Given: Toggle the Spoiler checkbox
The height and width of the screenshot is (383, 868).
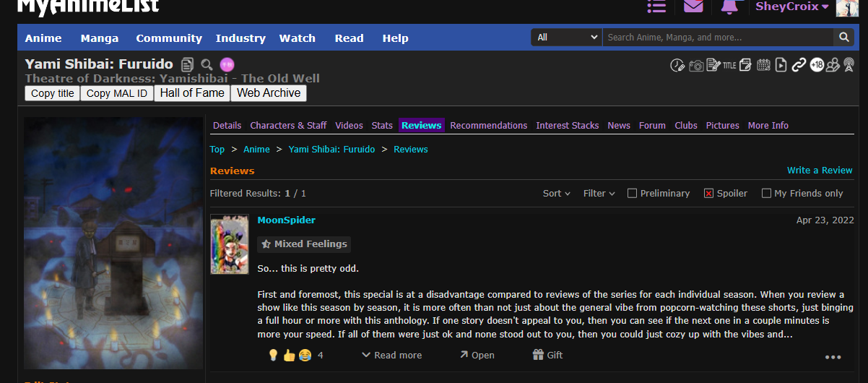Looking at the screenshot, I should tap(709, 194).
